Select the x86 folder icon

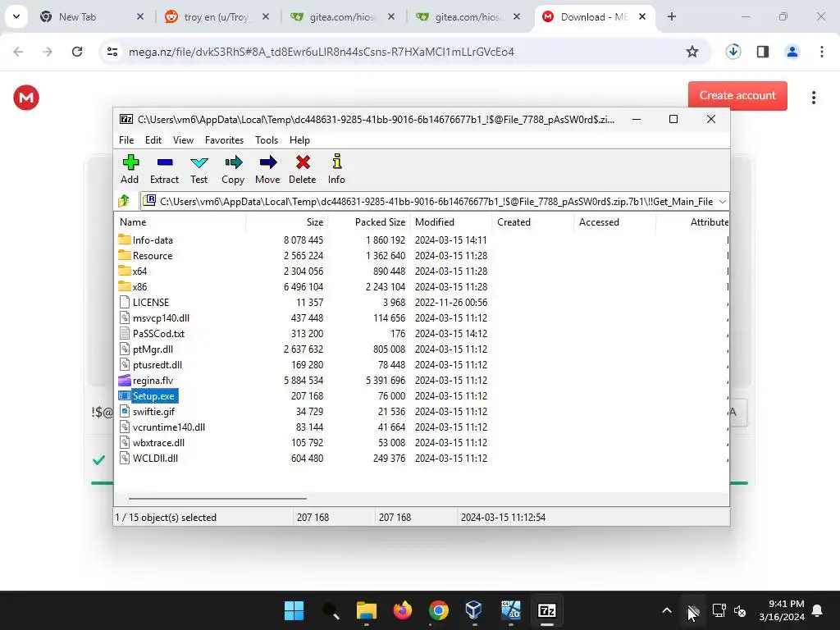125,286
